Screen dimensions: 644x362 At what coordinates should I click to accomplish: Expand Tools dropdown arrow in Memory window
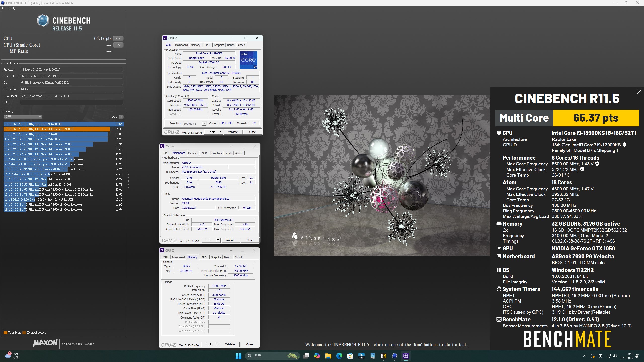[x=218, y=344]
